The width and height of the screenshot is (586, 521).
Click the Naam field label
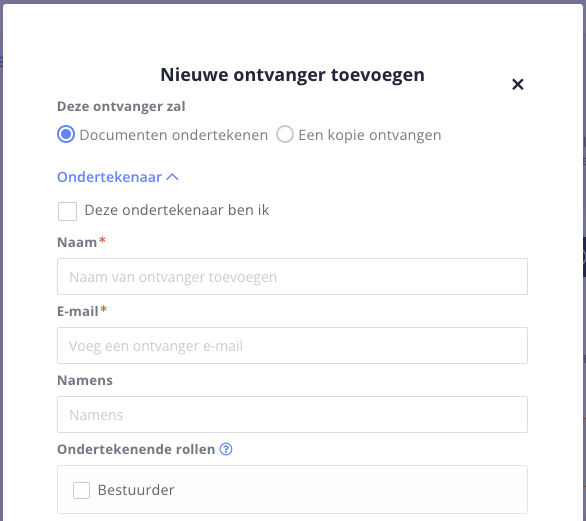77,243
